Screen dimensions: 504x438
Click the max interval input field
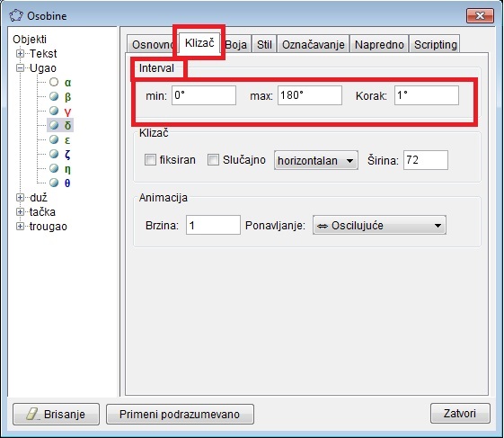point(310,95)
